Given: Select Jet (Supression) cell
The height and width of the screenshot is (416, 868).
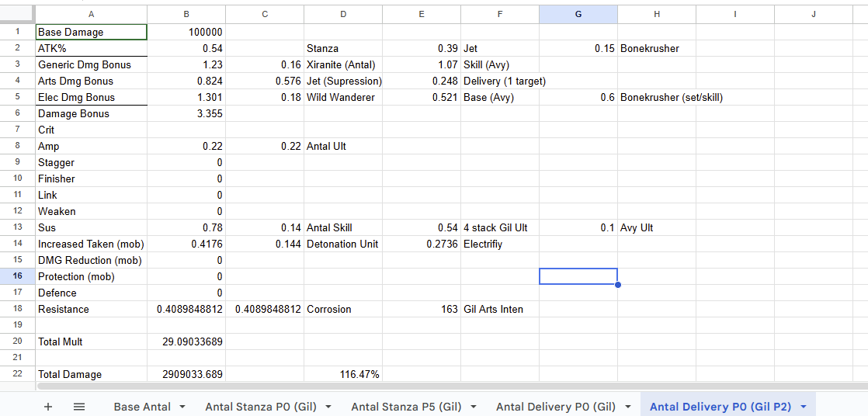Looking at the screenshot, I should pos(342,81).
